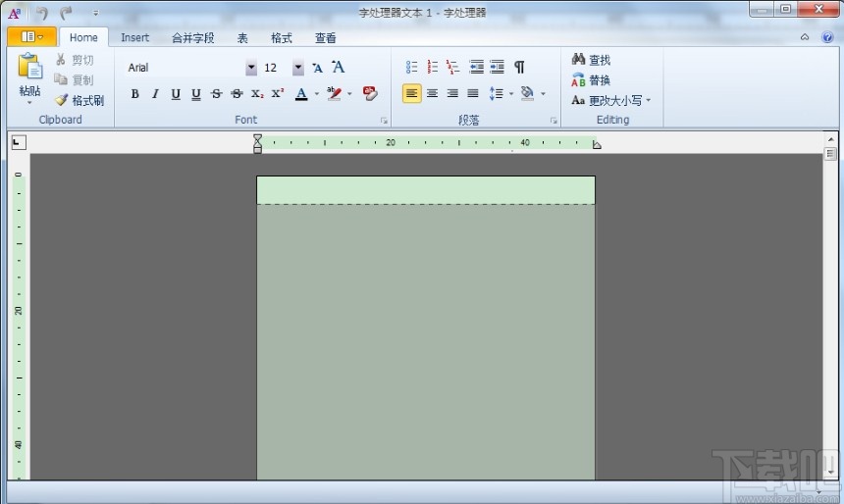The width and height of the screenshot is (844, 504).
Task: Open the 合并字段 tab
Action: [x=192, y=37]
